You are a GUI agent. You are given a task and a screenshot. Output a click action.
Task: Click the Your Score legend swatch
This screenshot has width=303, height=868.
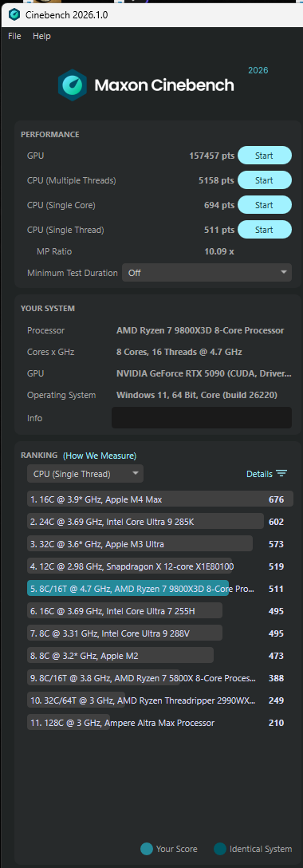pos(147,849)
